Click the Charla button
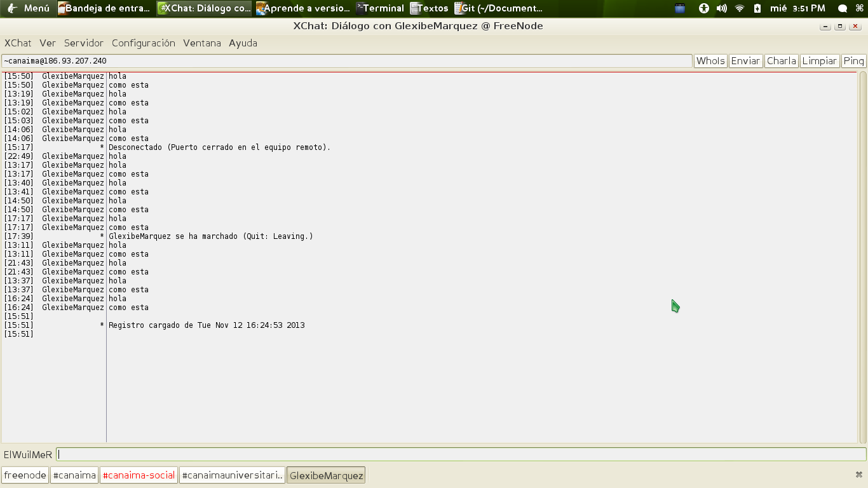Viewport: 868px width, 488px height. pos(782,61)
